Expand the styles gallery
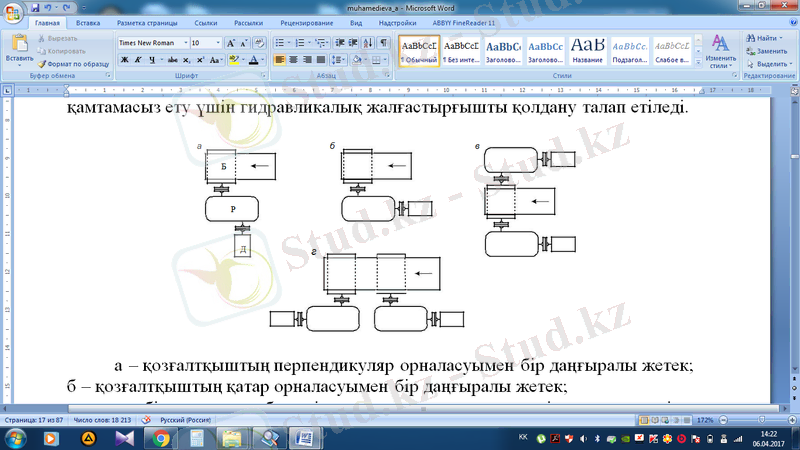Screen dimensions: 800x450 (x=698, y=62)
